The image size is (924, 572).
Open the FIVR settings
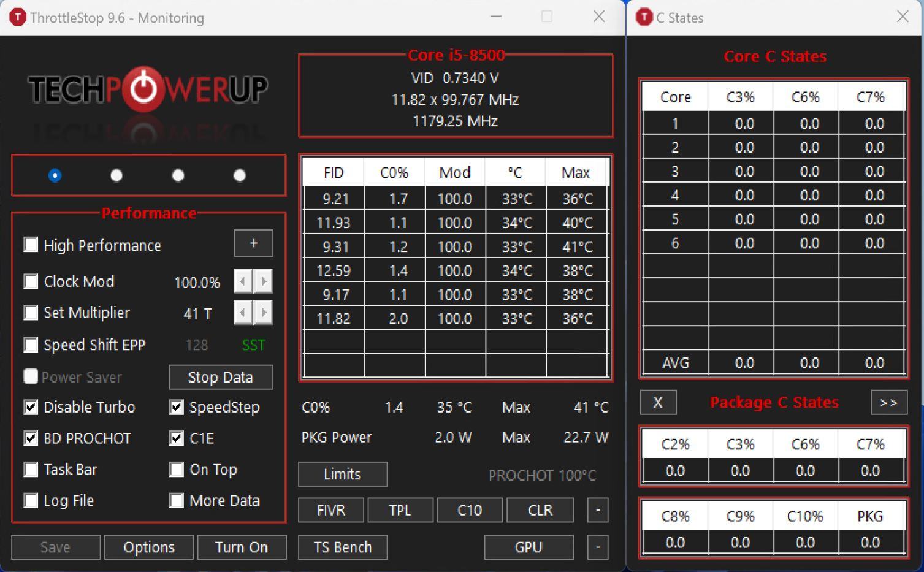331,510
